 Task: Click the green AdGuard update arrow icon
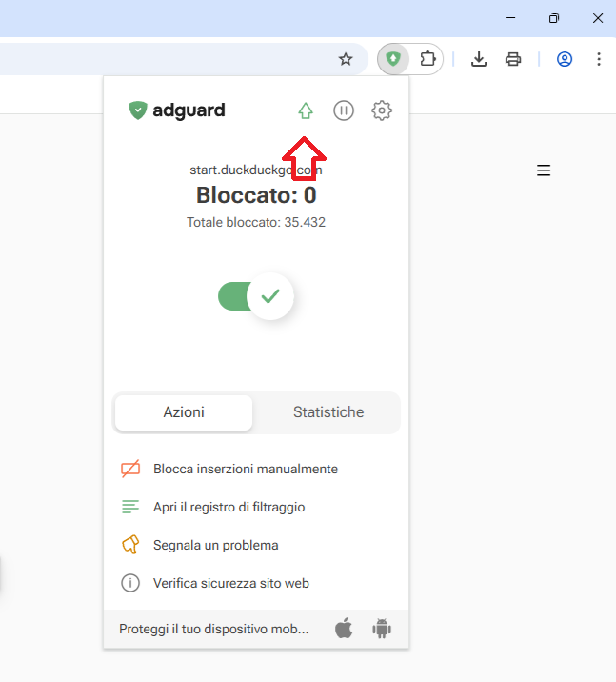[x=306, y=110]
